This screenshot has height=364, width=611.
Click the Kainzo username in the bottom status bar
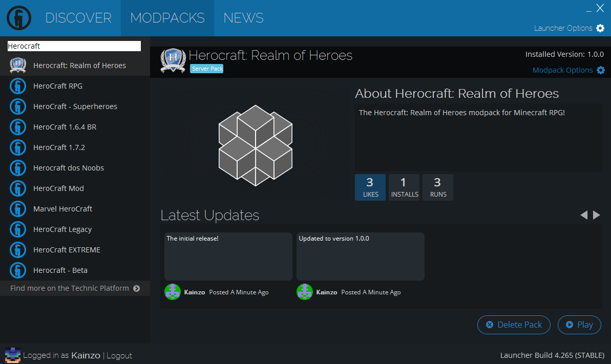86,355
